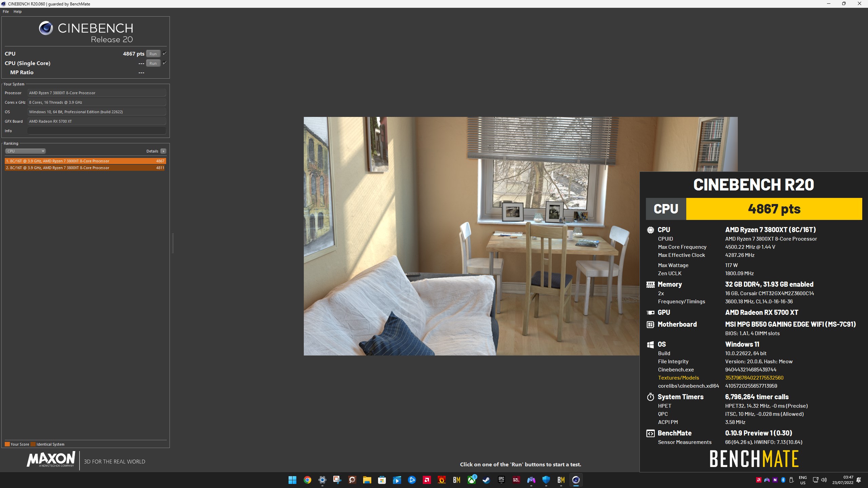Screen dimensions: 868x488
Task: Click the yellow 4867 pts score bar
Action: (774, 209)
